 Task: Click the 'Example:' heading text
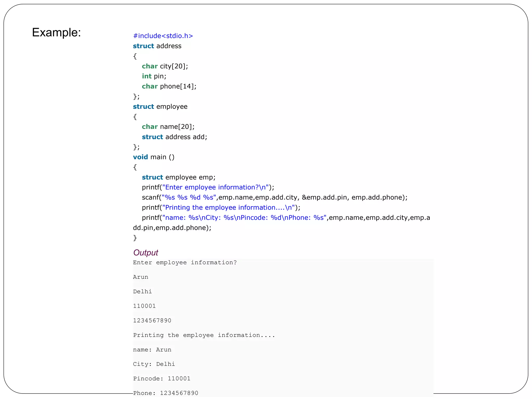[x=56, y=33]
